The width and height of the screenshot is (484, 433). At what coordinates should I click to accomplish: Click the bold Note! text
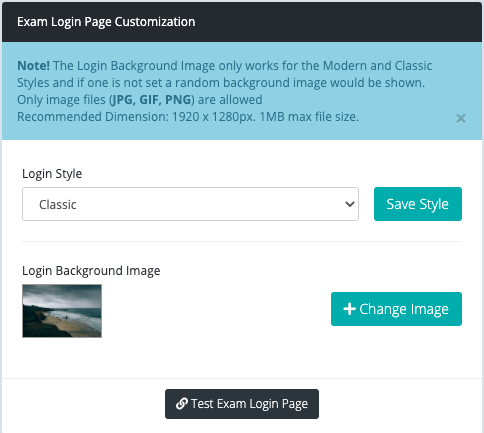coord(33,66)
